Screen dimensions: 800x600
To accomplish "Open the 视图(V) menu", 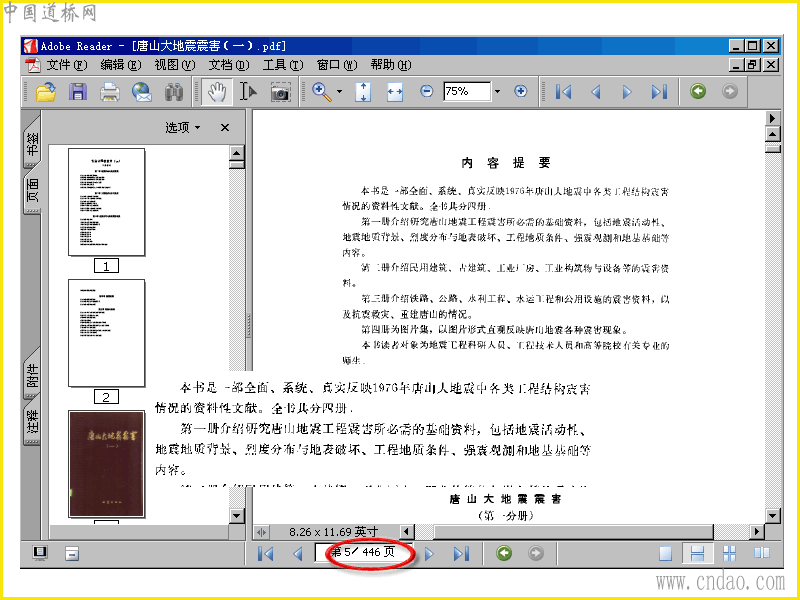I will (x=174, y=65).
